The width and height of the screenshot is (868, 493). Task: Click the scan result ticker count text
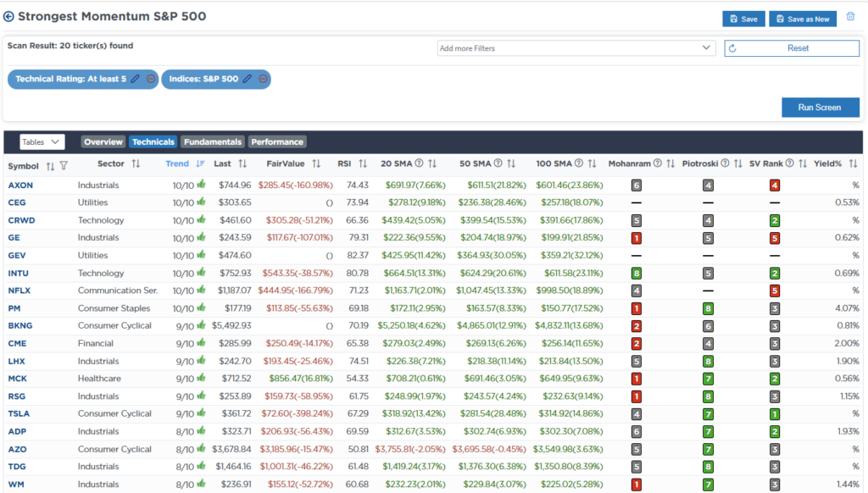70,46
